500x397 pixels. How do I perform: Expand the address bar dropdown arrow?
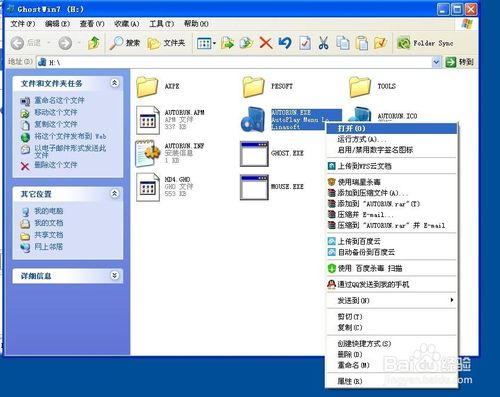(436, 62)
